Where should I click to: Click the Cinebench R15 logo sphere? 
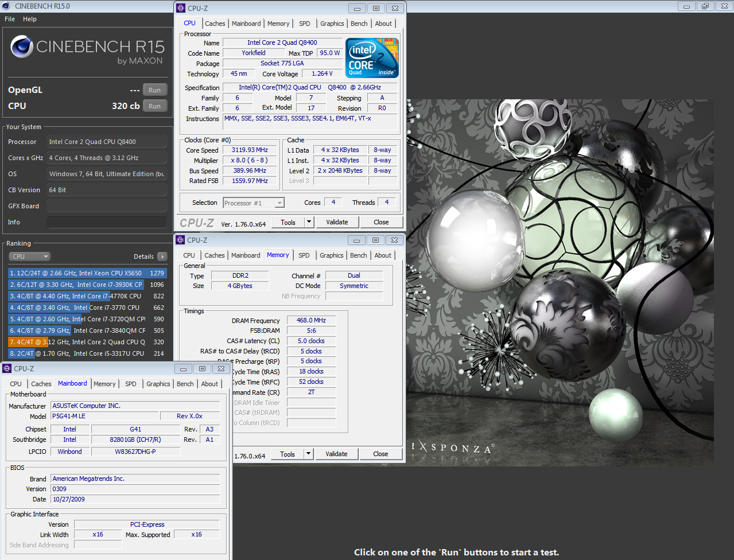[22, 46]
